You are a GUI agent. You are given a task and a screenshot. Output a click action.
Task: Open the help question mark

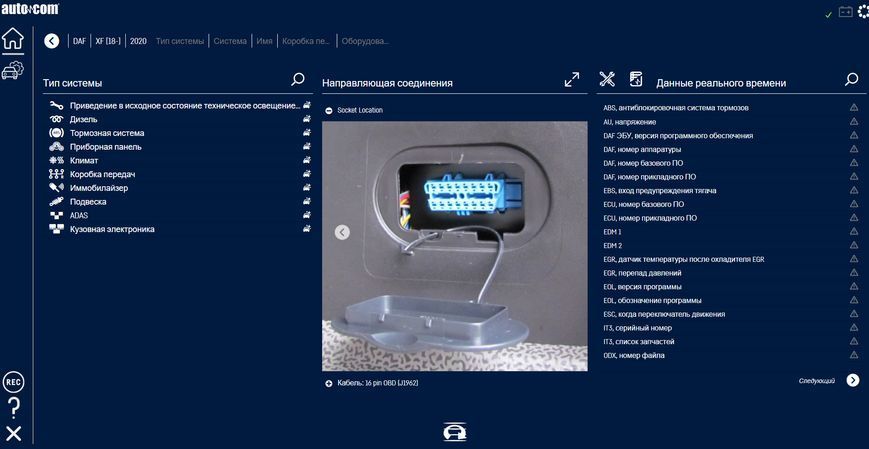click(14, 407)
